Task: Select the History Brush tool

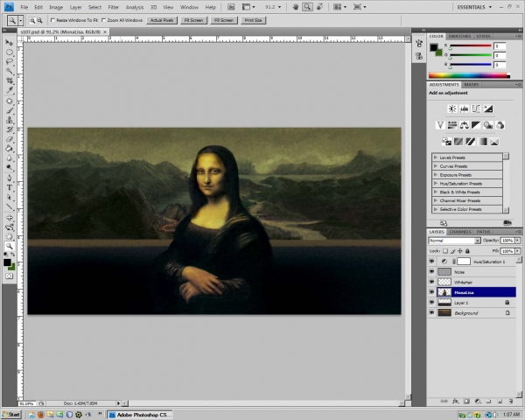Action: [9, 129]
